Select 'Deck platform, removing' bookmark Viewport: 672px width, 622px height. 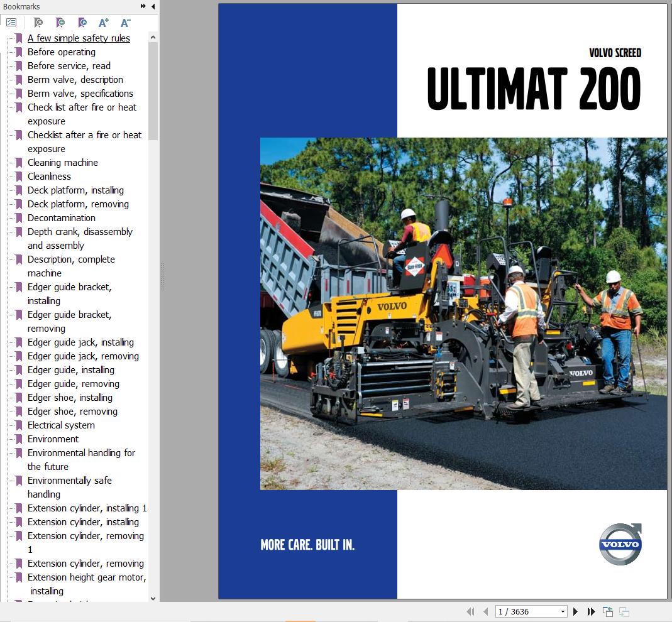click(78, 204)
